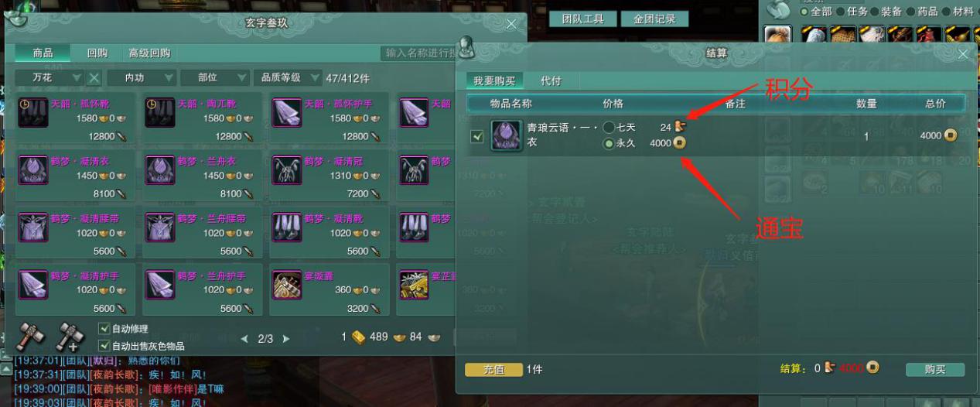
Task: Select the 鹤梦·凝清衣 item icon
Action: [x=33, y=170]
